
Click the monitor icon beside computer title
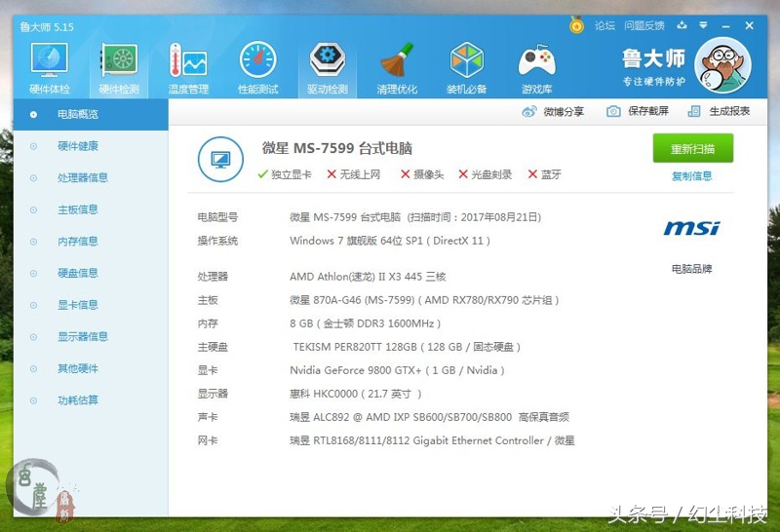coord(220,160)
